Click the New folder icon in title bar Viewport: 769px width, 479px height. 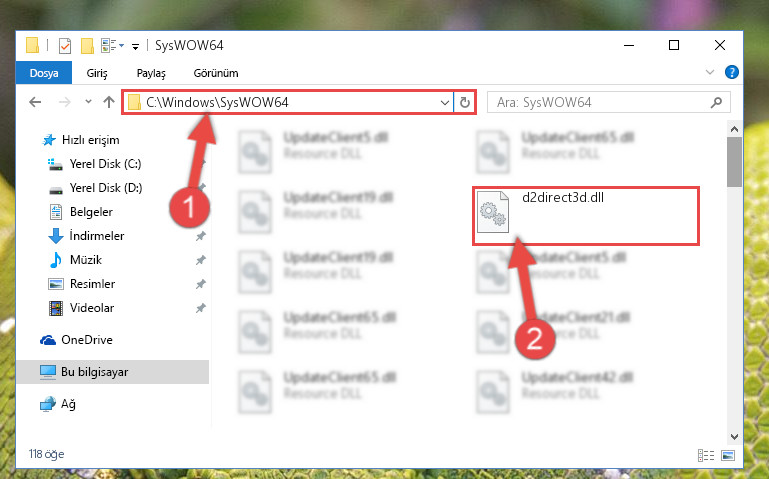tap(87, 46)
